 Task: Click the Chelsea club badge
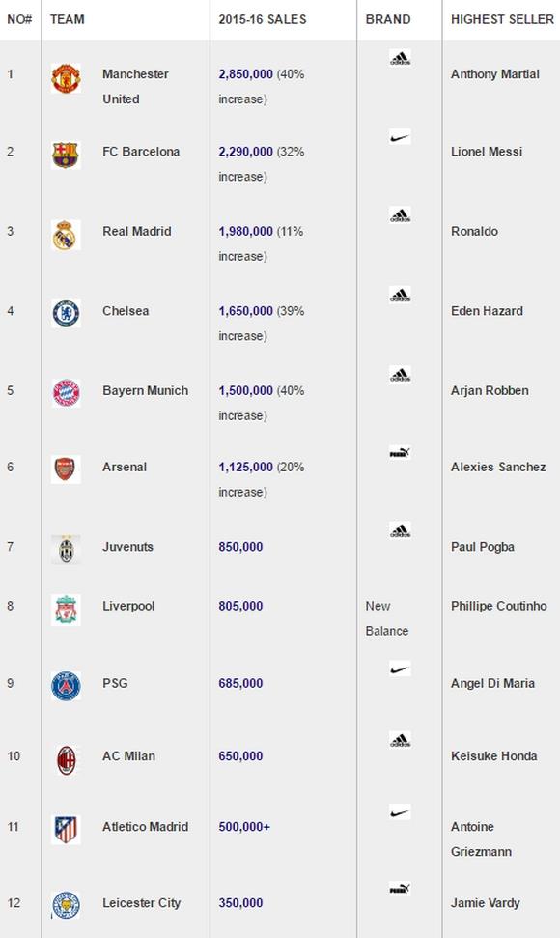coord(66,313)
